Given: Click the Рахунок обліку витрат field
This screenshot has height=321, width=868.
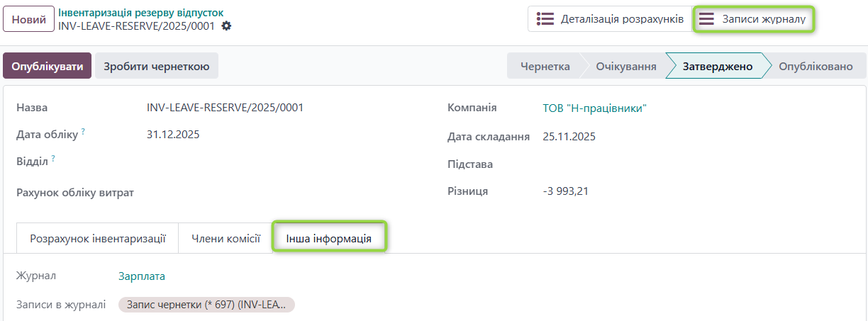Looking at the screenshot, I should 284,193.
